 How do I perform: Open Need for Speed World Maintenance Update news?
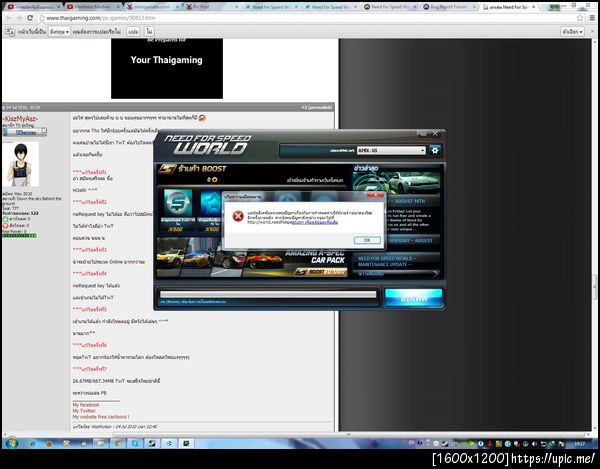tap(385, 261)
